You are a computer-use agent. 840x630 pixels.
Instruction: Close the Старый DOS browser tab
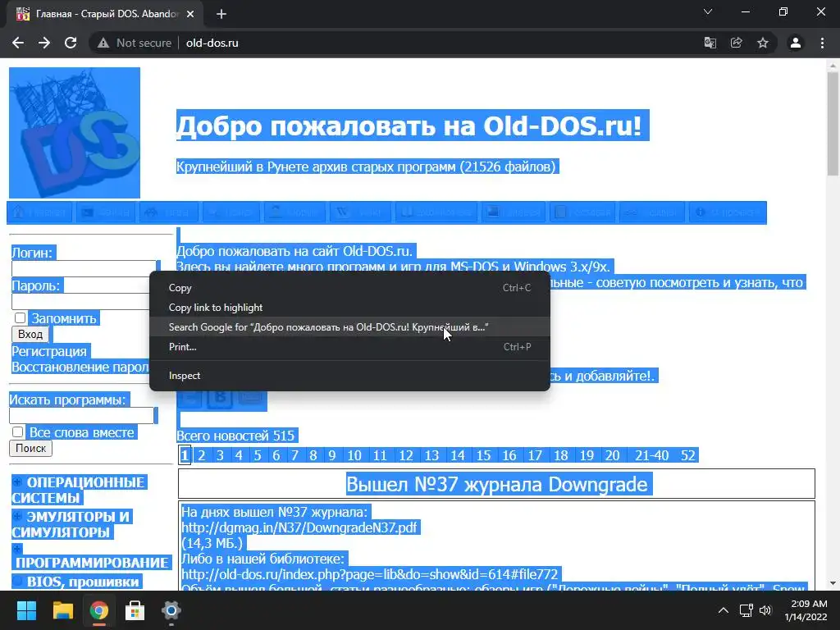point(190,14)
